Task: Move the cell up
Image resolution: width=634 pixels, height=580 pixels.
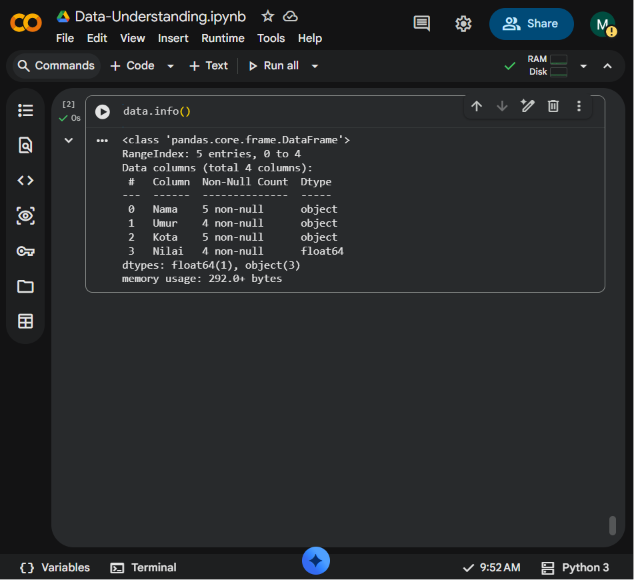Action: 477,106
